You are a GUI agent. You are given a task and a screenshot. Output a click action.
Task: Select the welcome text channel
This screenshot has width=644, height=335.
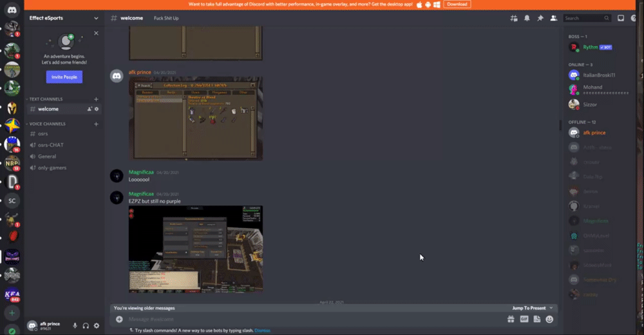click(48, 109)
